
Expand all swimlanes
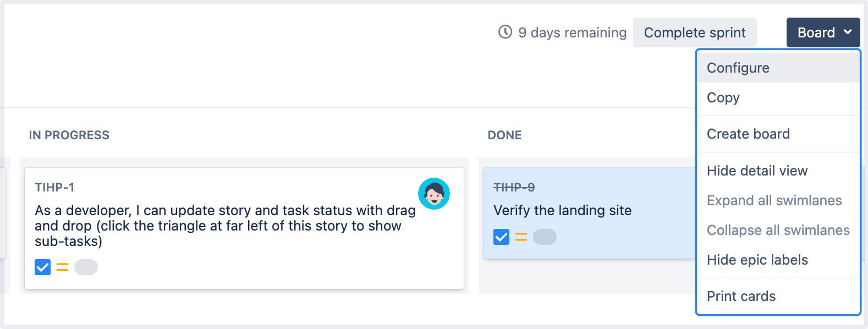pos(774,200)
